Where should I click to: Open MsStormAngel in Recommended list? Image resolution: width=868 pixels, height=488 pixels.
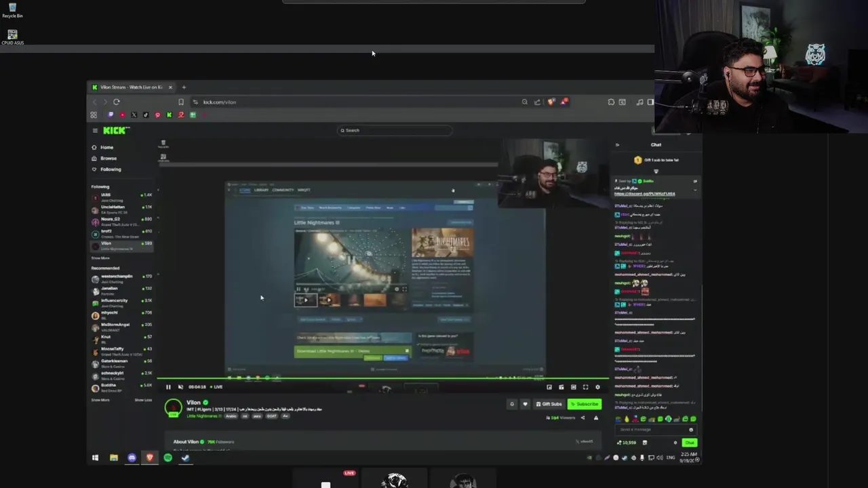(x=122, y=327)
